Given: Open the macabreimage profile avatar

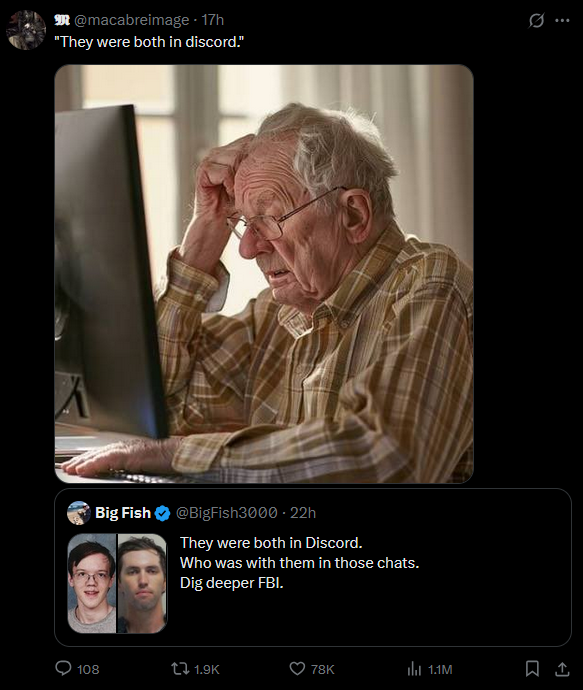Looking at the screenshot, I should point(26,30).
